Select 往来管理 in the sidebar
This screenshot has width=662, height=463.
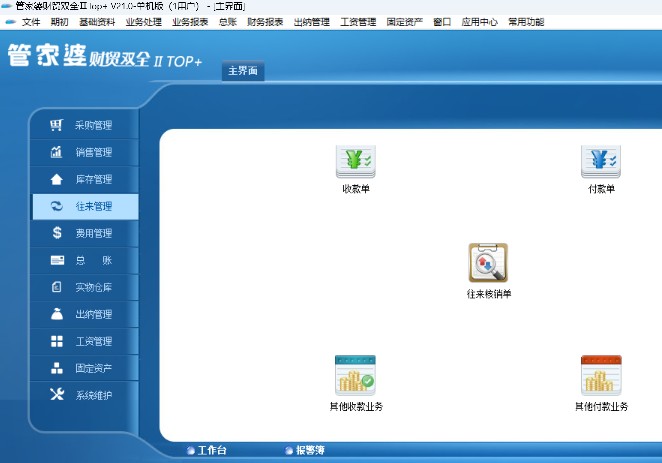85,206
